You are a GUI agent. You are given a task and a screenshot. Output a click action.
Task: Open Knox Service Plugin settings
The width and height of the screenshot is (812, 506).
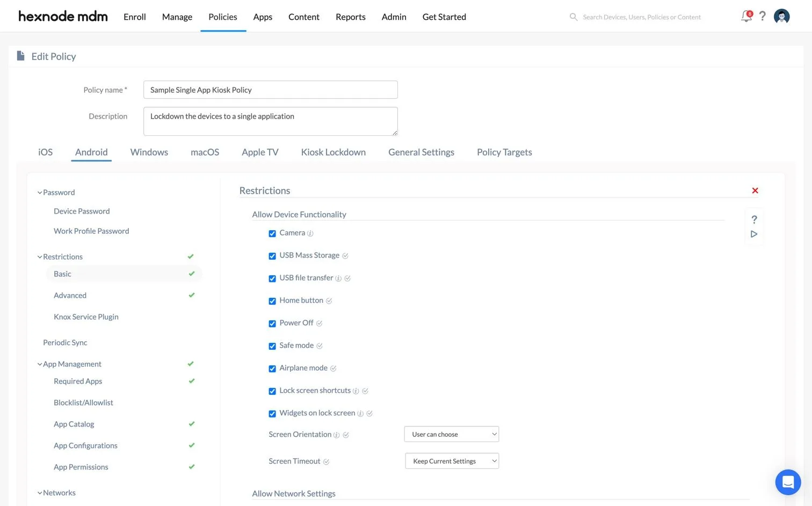pyautogui.click(x=86, y=317)
